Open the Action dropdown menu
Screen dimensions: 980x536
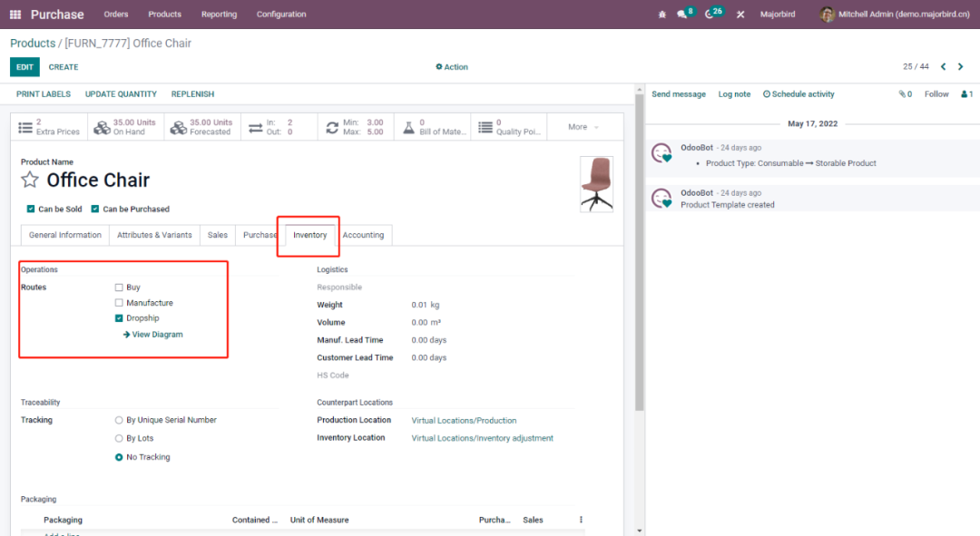pos(452,67)
